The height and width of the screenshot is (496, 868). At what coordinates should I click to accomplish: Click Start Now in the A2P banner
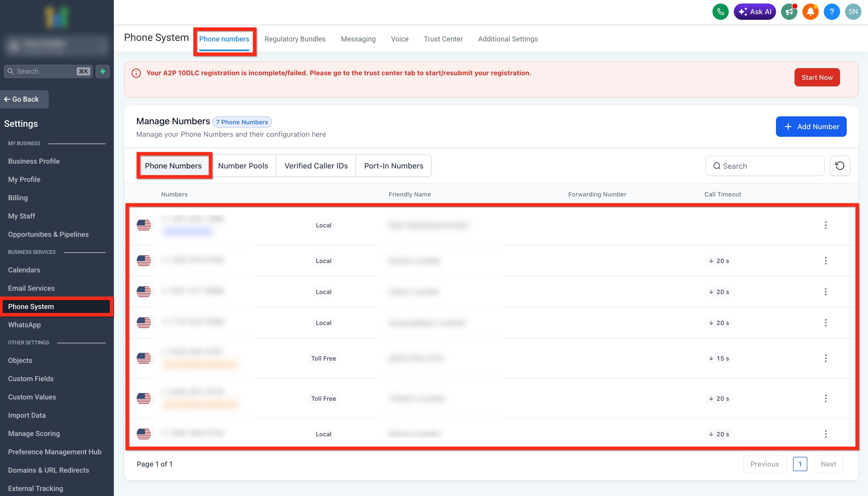pyautogui.click(x=817, y=78)
